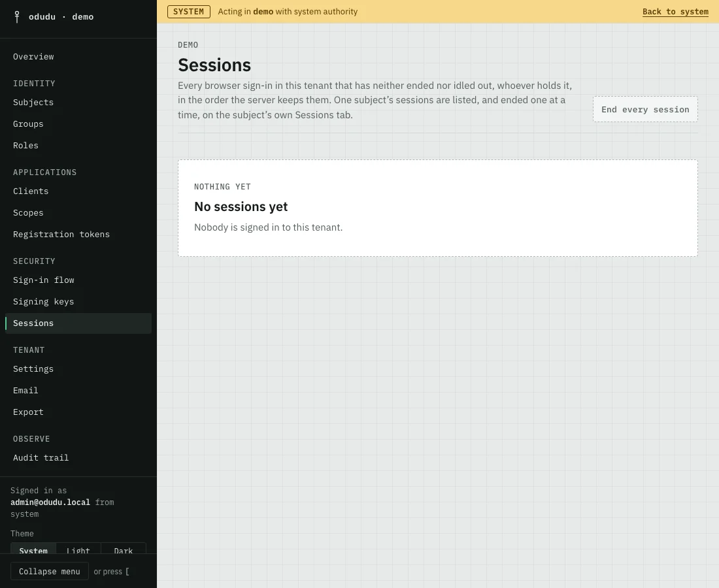Screen dimensions: 719x588
Task: Open the Clients page
Action: pos(78,191)
